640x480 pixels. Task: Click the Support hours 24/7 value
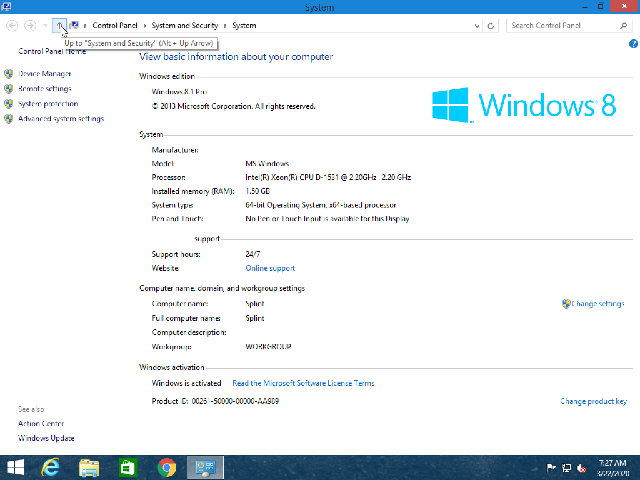(253, 254)
